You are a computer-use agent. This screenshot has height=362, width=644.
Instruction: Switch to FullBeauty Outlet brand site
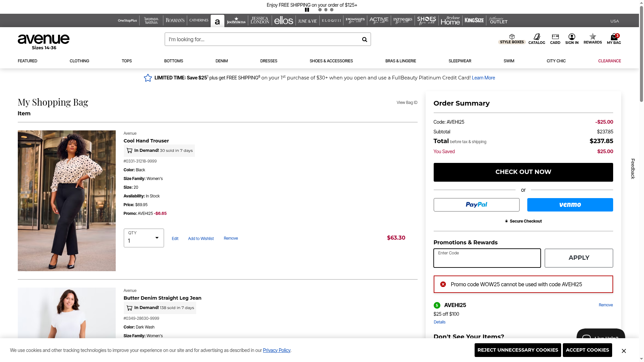498,20
